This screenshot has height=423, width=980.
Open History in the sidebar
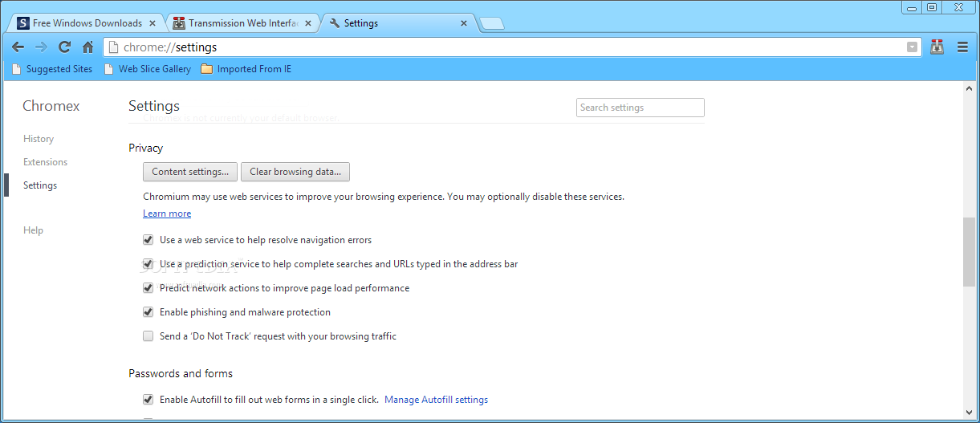click(x=39, y=139)
